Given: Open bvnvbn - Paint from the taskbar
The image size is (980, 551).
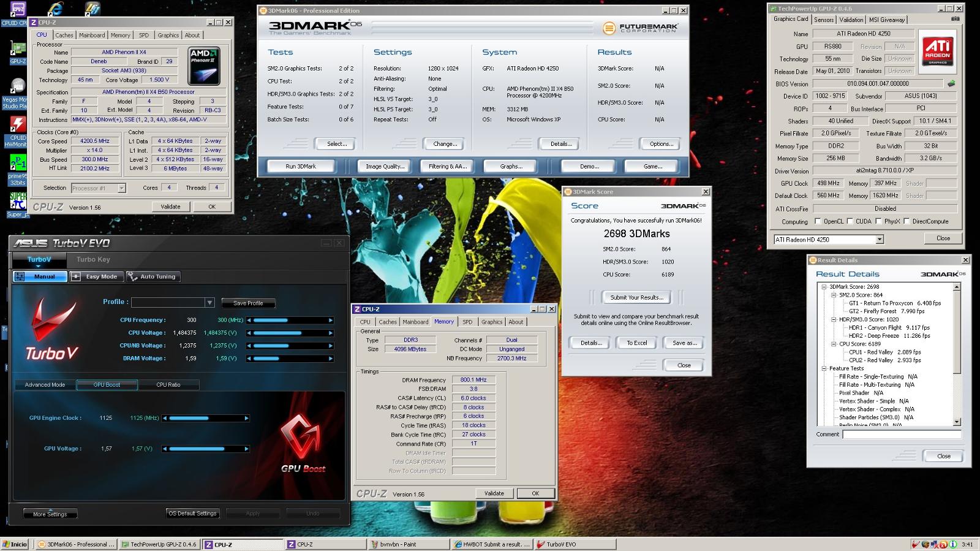Looking at the screenshot, I should (409, 544).
